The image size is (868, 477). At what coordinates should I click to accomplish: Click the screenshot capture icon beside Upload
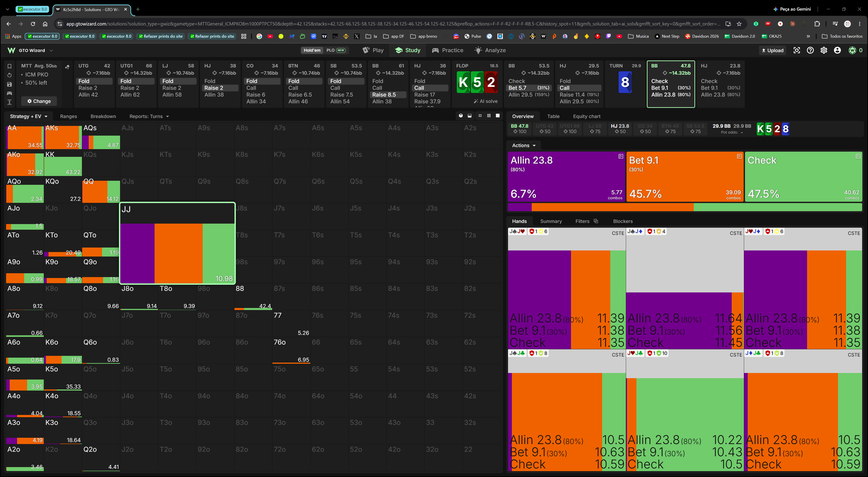[796, 50]
